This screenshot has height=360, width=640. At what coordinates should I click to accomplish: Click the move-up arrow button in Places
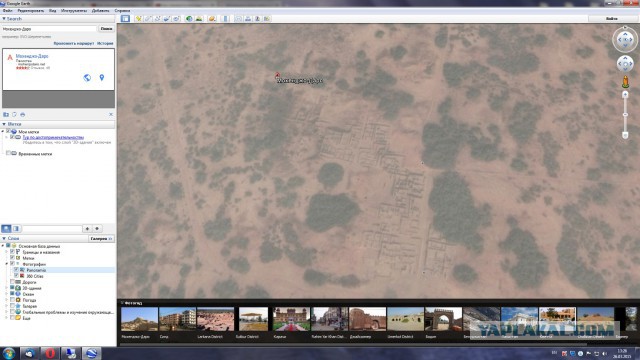click(87, 229)
